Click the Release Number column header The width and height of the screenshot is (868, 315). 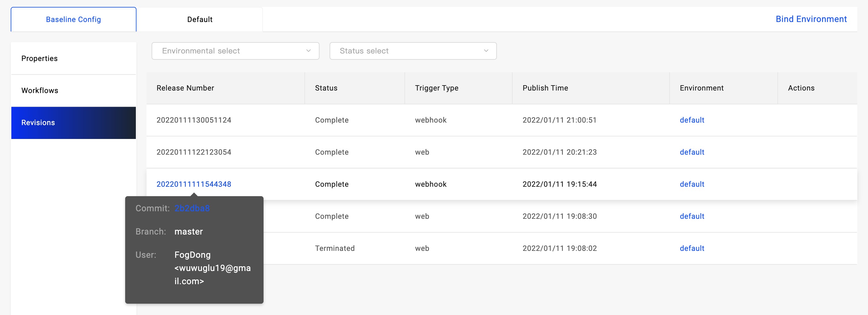185,88
